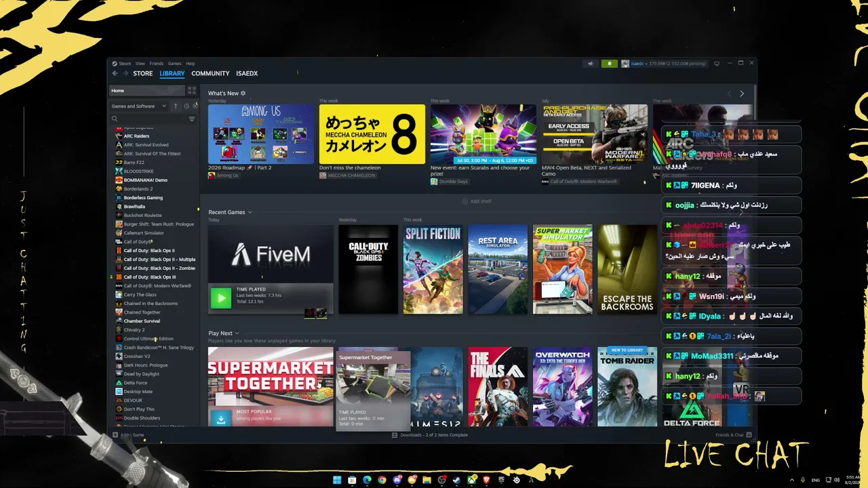Click inside the library search field
The image size is (868, 488).
click(153, 119)
